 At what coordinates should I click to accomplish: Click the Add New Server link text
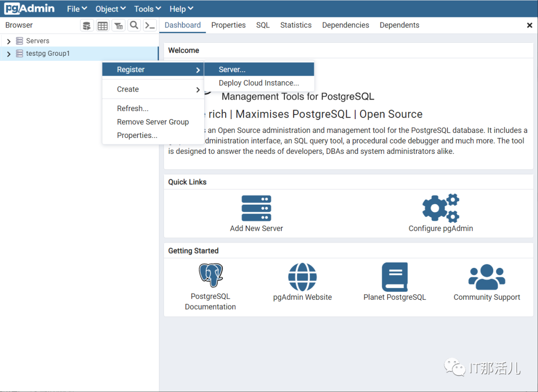point(257,229)
